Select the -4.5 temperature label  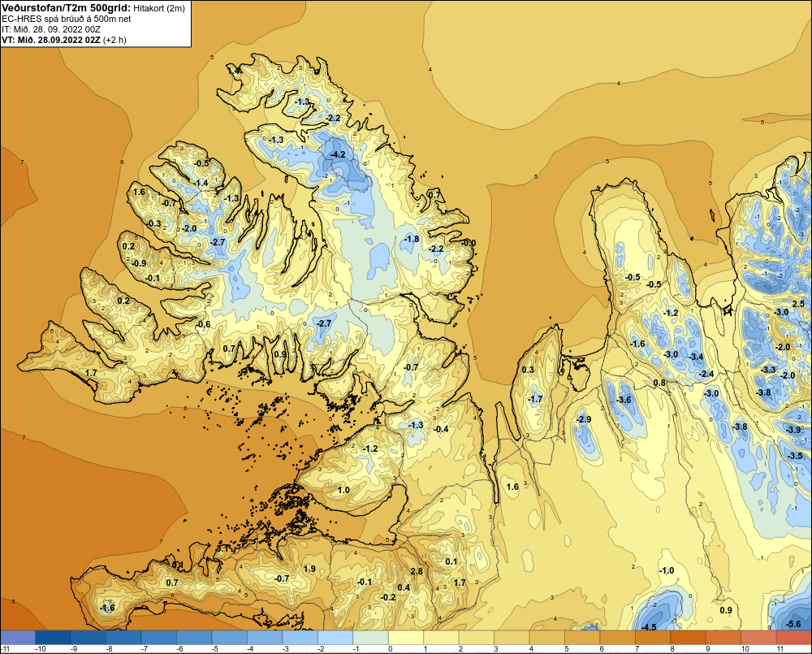(649, 627)
